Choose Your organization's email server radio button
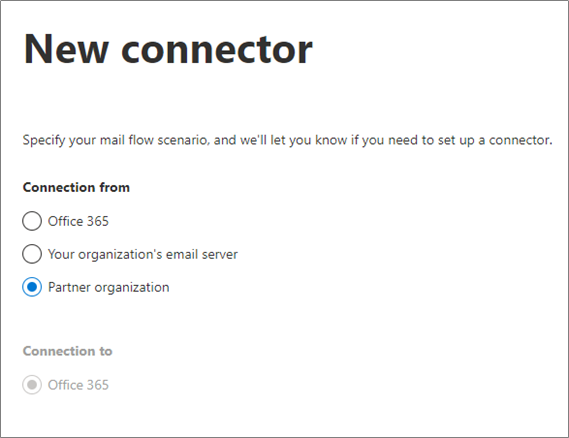The image size is (569, 438). click(32, 254)
